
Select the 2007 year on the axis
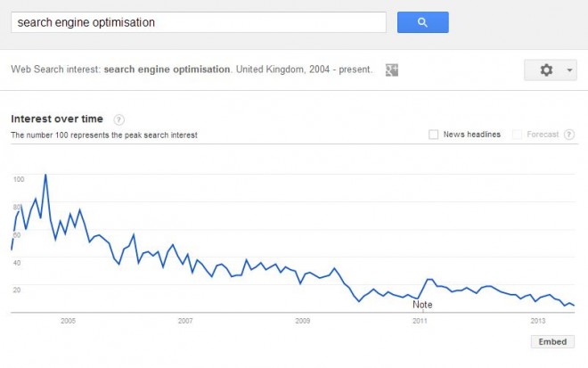coord(185,320)
